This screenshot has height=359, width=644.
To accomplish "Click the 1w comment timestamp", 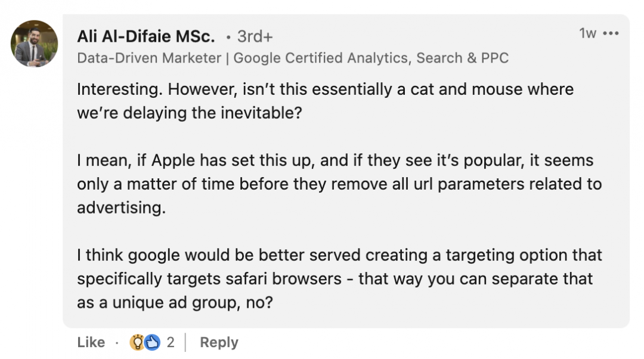I will [587, 33].
